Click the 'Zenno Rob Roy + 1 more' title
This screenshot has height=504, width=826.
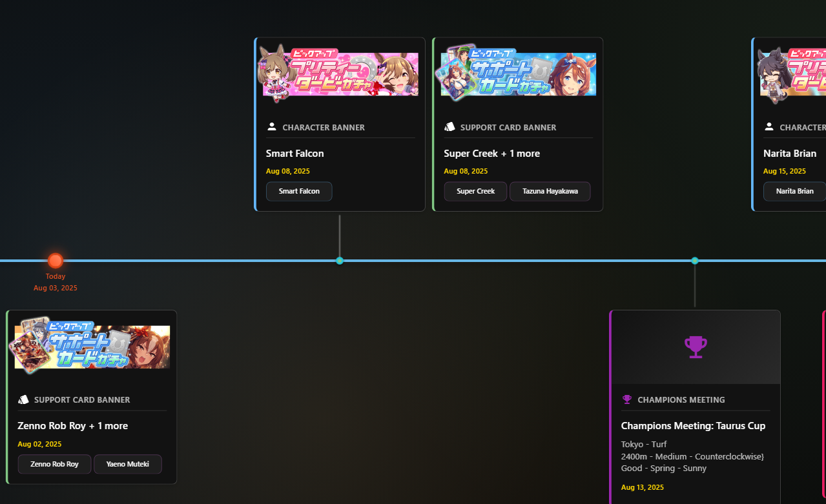[73, 426]
